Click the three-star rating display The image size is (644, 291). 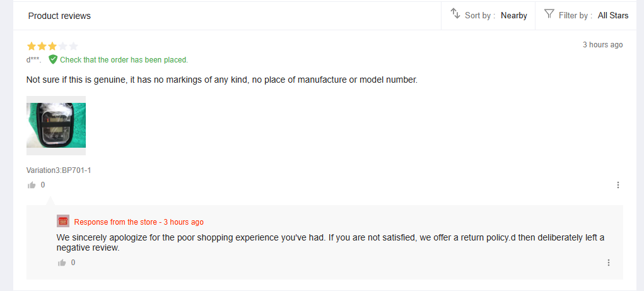[x=52, y=46]
